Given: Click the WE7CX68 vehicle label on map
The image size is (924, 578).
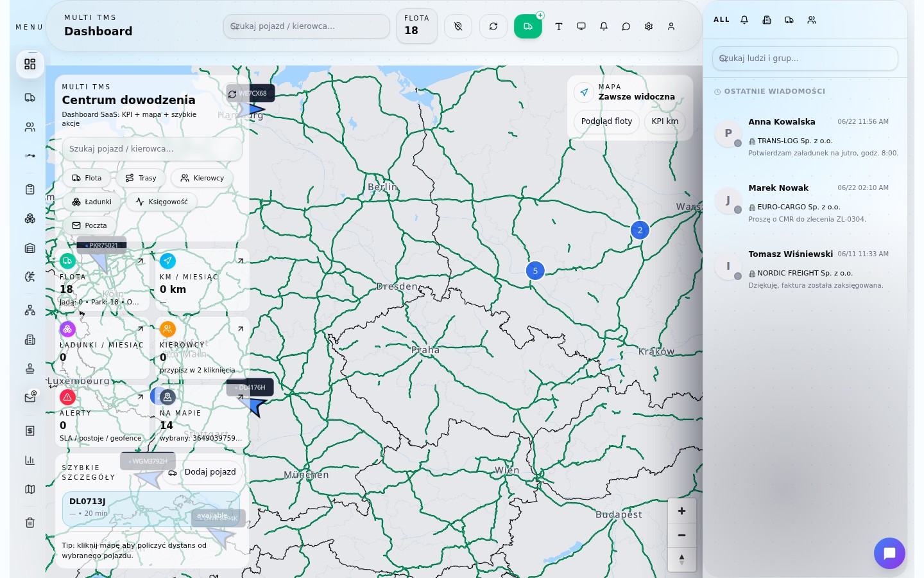Looking at the screenshot, I should pos(251,93).
